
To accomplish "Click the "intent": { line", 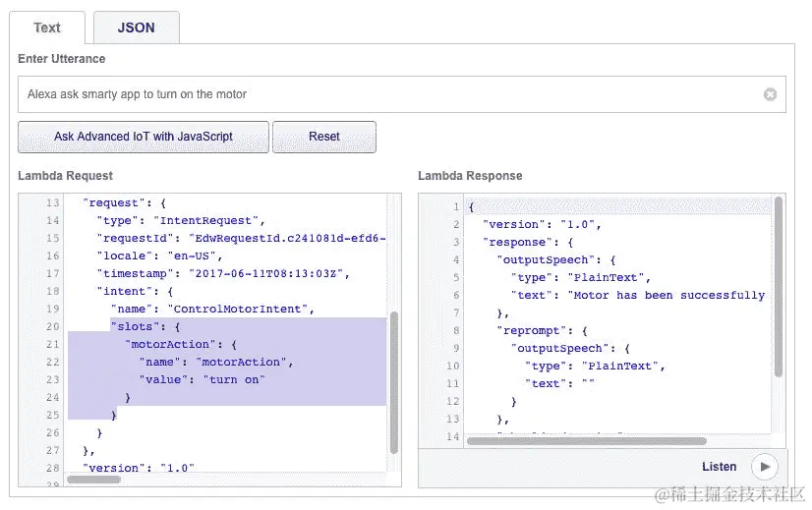I will 135,291.
